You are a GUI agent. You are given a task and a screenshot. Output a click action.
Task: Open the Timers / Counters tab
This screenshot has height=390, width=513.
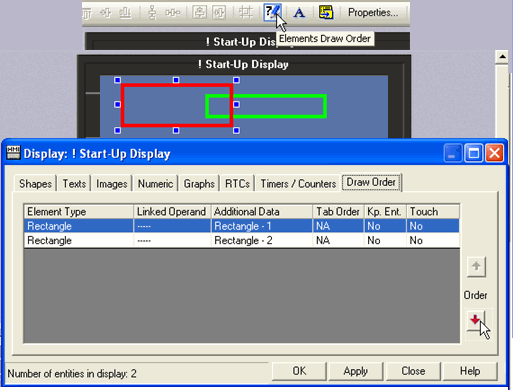(298, 184)
